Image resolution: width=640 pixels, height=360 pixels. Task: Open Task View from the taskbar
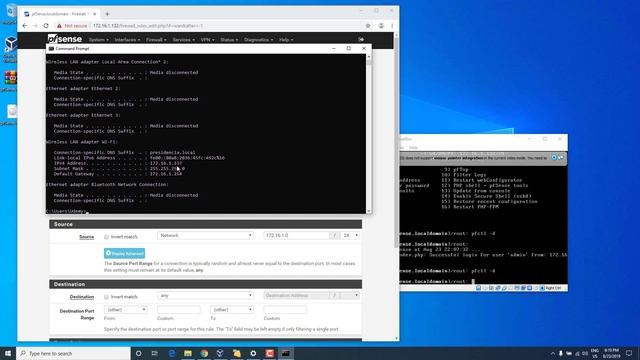pos(155,353)
